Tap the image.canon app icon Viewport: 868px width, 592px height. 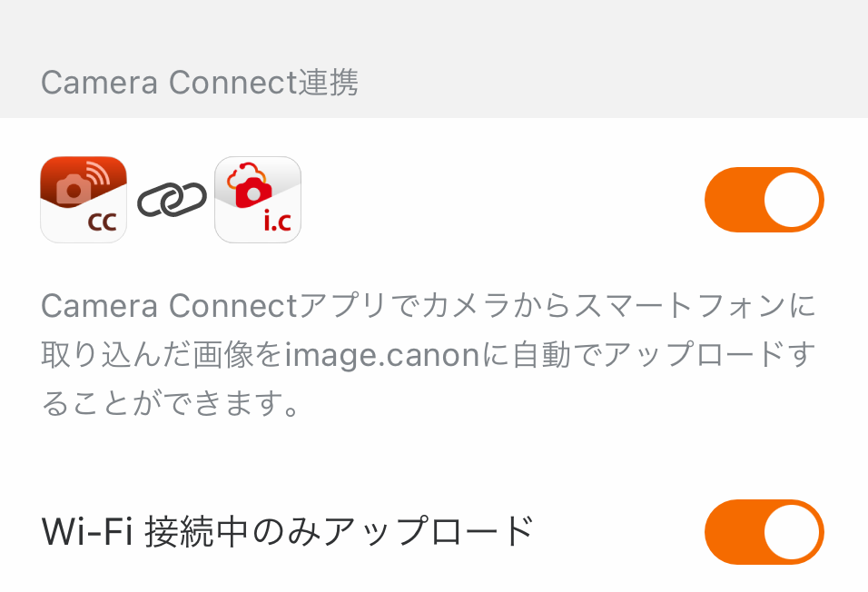point(258,200)
